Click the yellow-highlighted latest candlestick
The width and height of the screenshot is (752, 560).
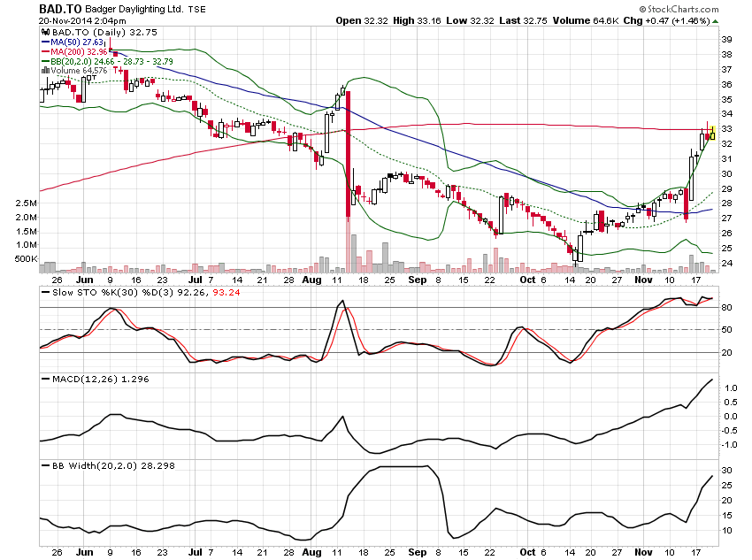713,133
